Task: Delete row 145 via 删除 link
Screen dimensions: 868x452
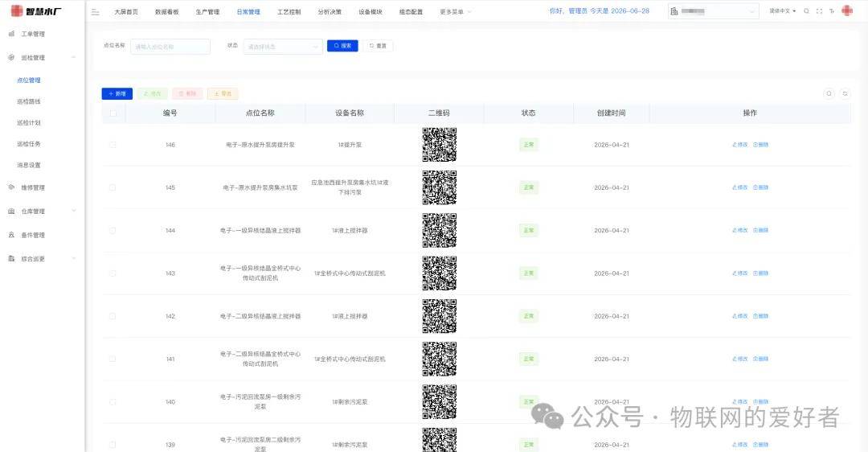Action: point(760,187)
